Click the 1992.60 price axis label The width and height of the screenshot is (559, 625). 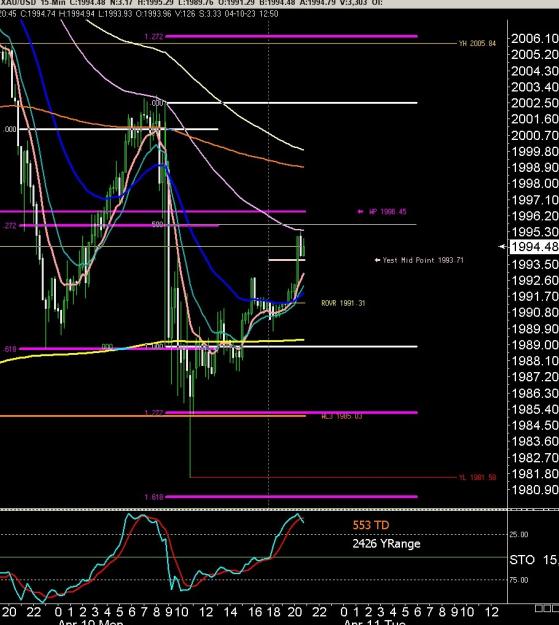[x=535, y=280]
